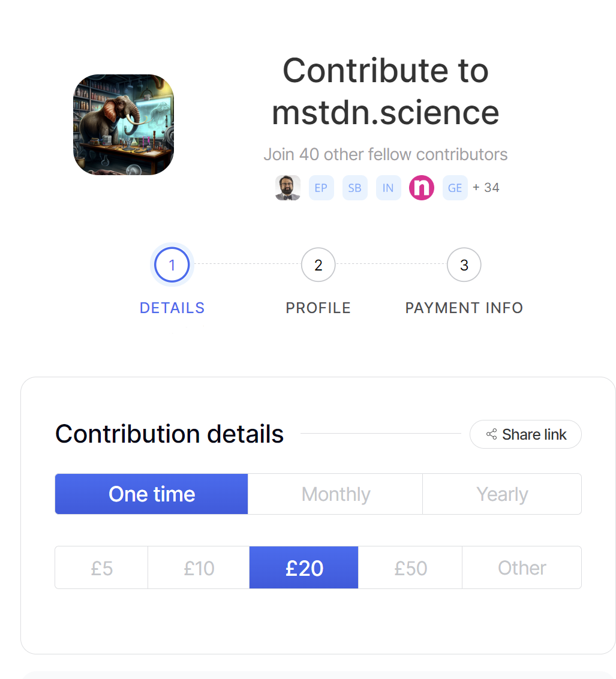616x679 pixels.
Task: Jump to step 3 Payment Info
Action: [x=464, y=265]
